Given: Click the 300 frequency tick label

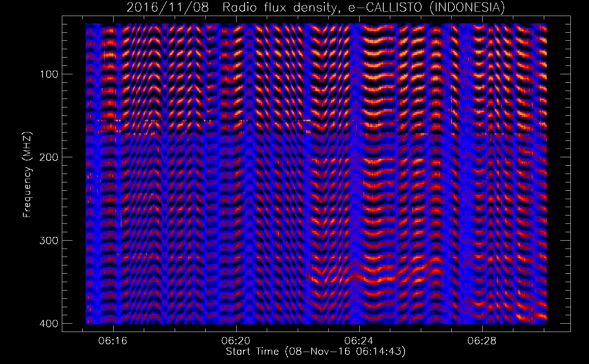Looking at the screenshot, I should click(x=48, y=241).
